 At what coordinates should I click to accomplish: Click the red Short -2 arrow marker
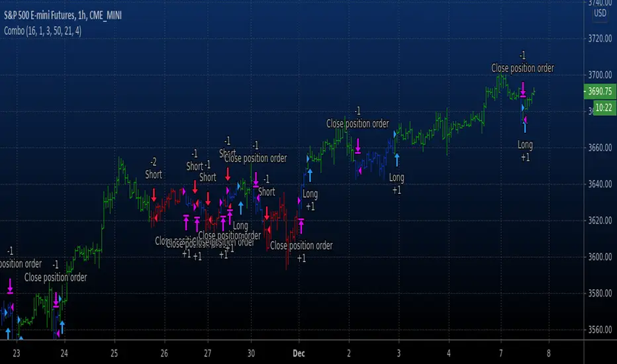(x=154, y=195)
